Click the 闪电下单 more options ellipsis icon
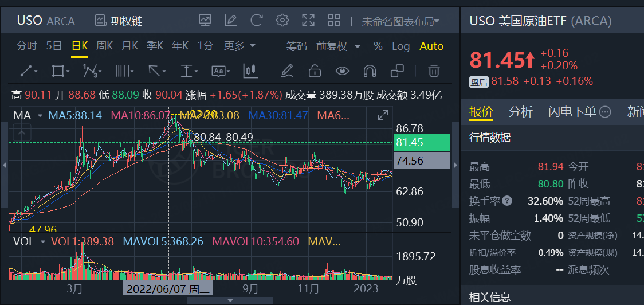This screenshot has width=644, height=305. coord(606,111)
